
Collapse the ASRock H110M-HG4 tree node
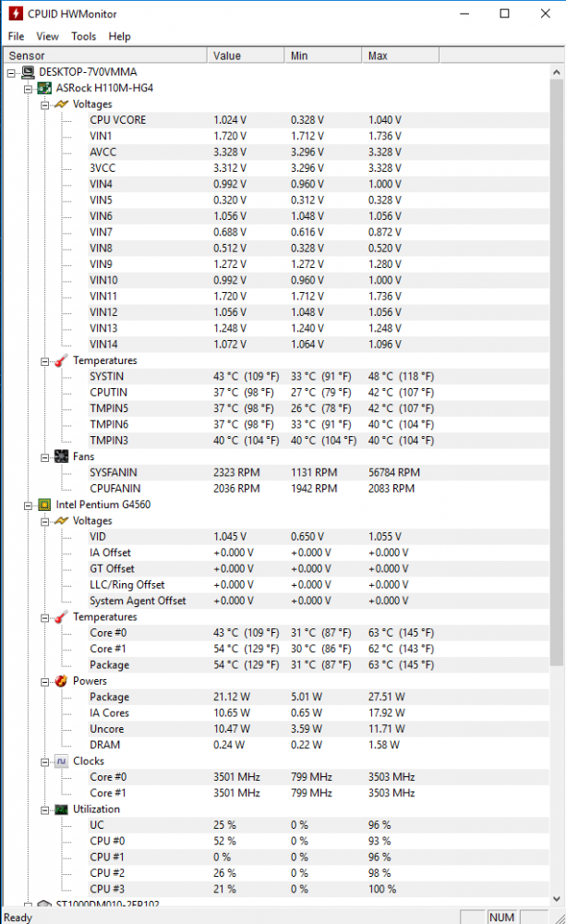pyautogui.click(x=29, y=89)
